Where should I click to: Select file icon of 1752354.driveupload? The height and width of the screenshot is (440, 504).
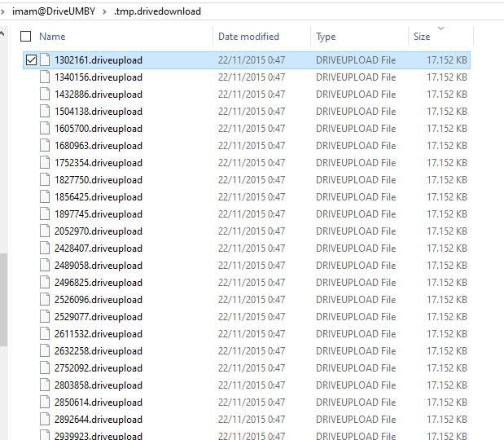pyautogui.click(x=45, y=162)
